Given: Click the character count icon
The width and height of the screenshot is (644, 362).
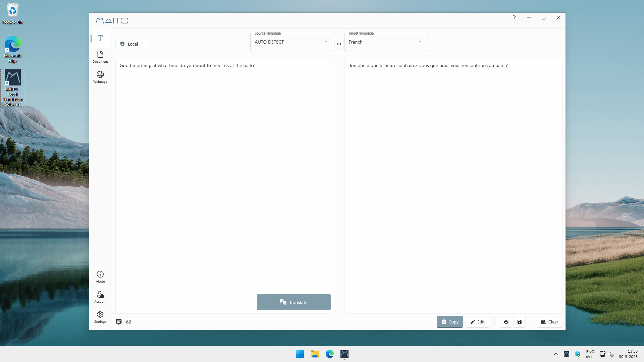Looking at the screenshot, I should tap(119, 322).
